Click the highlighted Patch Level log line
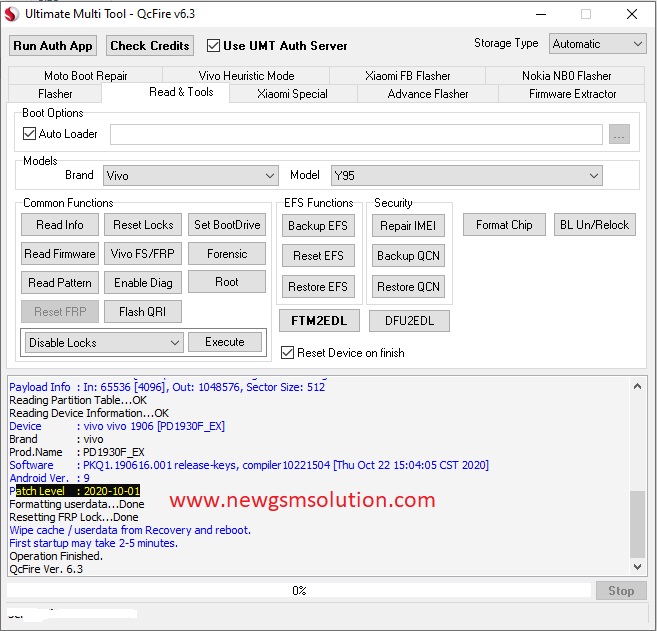The height and width of the screenshot is (631, 657). pos(75,491)
